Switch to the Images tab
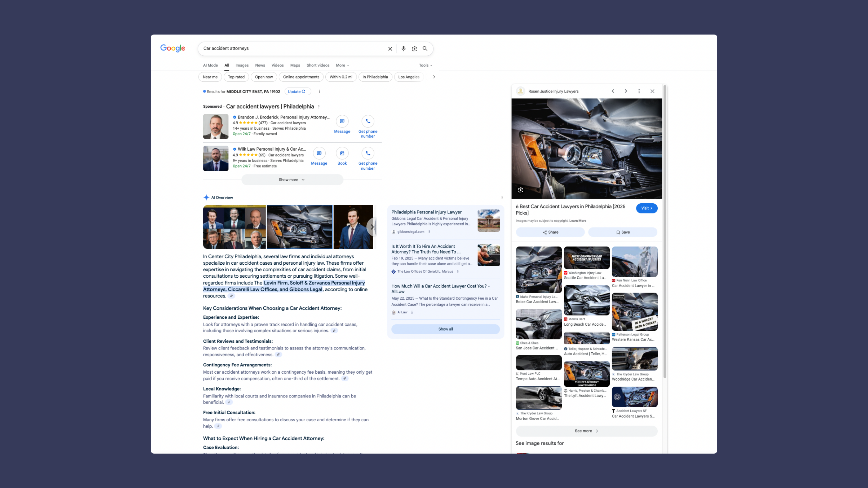This screenshot has width=868, height=488. (242, 65)
